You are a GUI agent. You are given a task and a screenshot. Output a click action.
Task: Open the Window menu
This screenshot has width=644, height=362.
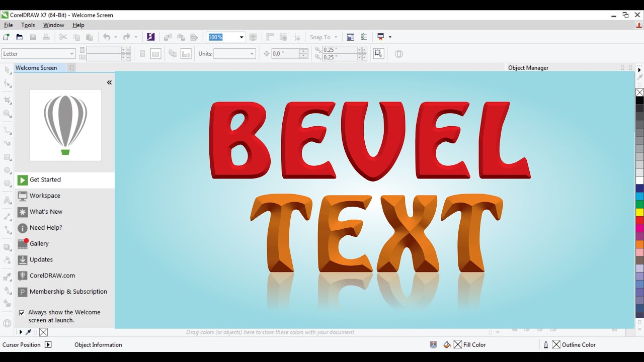click(53, 25)
